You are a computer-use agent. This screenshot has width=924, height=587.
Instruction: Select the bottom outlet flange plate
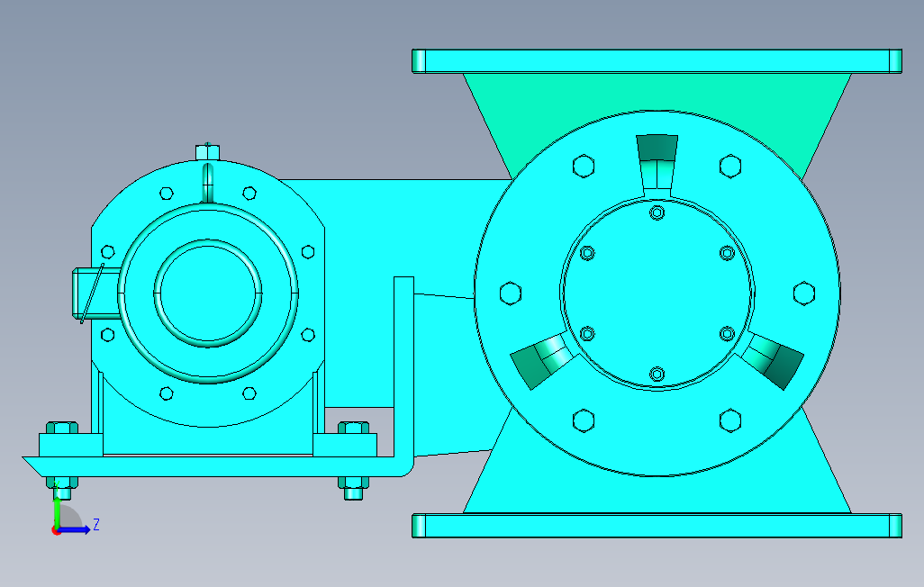click(657, 525)
